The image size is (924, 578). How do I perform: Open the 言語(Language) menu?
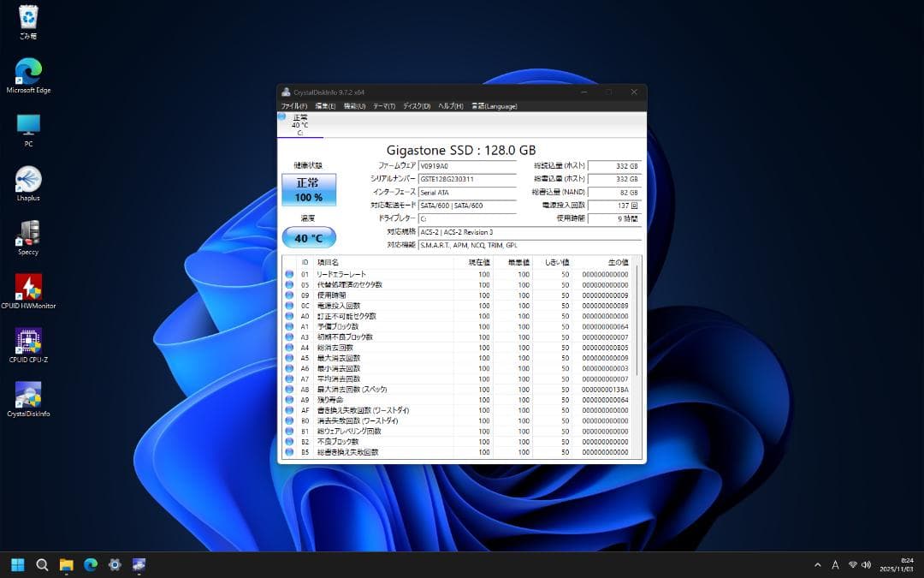coord(494,105)
